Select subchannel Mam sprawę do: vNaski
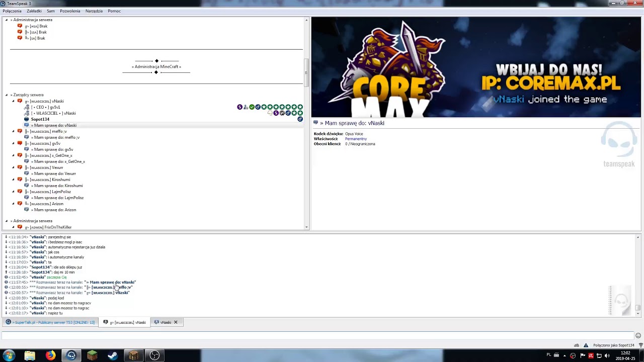Image resolution: width=644 pixels, height=362 pixels. coord(54,125)
